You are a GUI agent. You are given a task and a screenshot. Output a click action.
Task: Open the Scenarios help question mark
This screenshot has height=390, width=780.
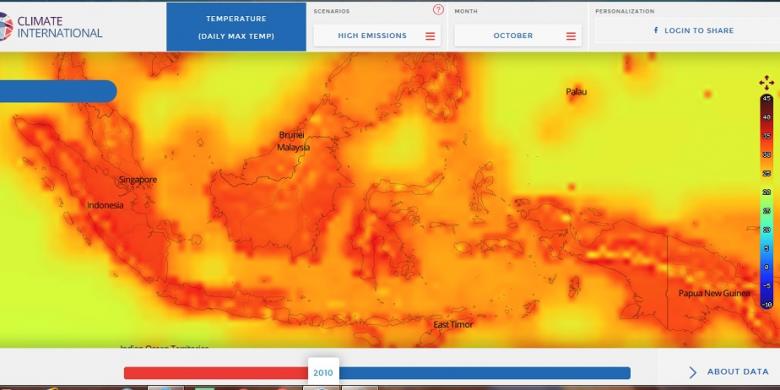(x=438, y=9)
